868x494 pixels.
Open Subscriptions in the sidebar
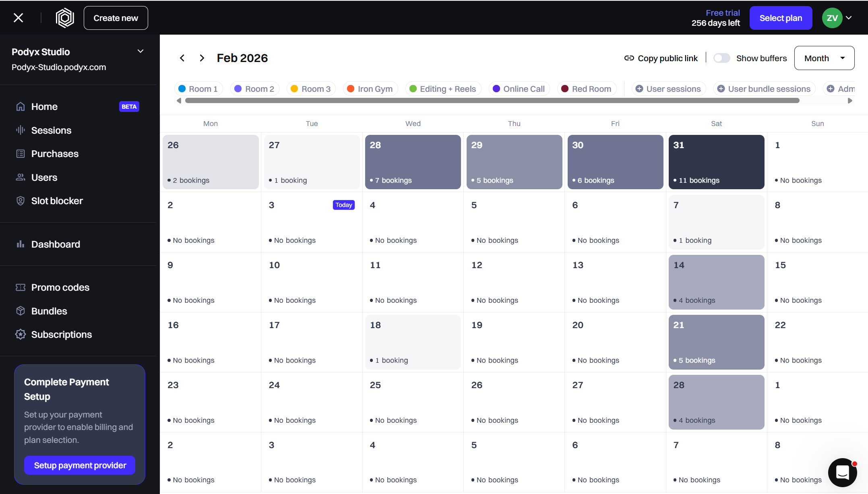61,335
